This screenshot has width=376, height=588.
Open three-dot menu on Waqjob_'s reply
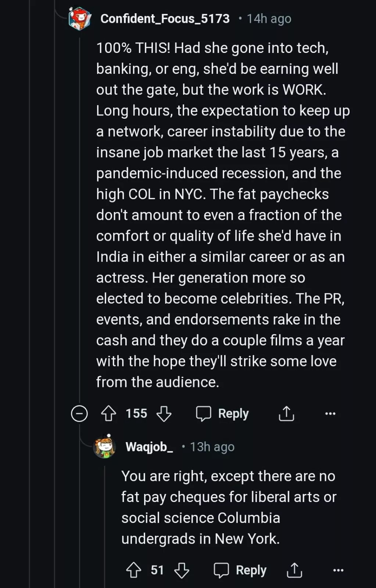(x=338, y=570)
